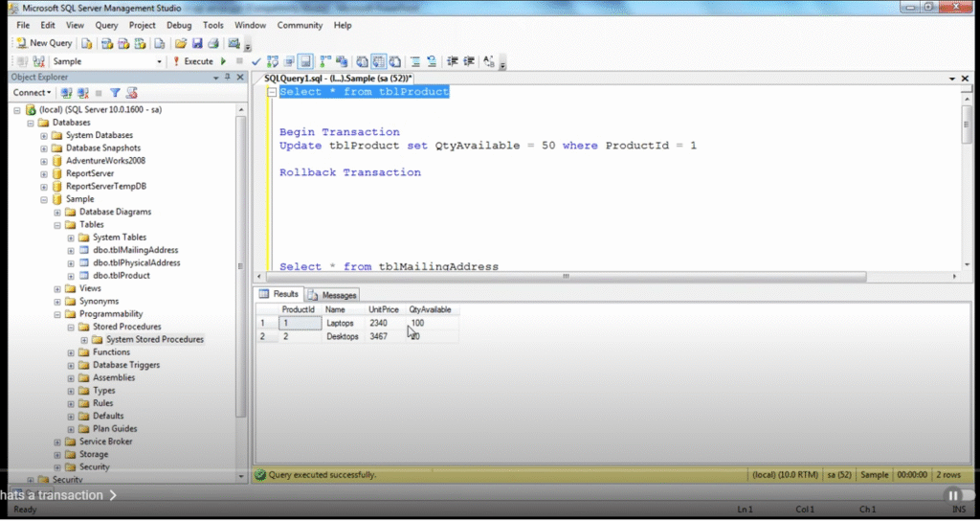
Task: Click the 3467 UnitPrice cell
Action: [x=385, y=336]
